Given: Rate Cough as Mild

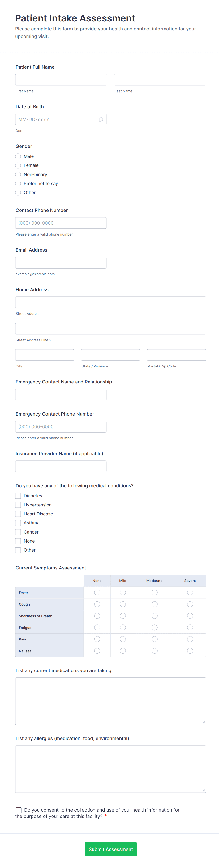Looking at the screenshot, I should click(122, 604).
